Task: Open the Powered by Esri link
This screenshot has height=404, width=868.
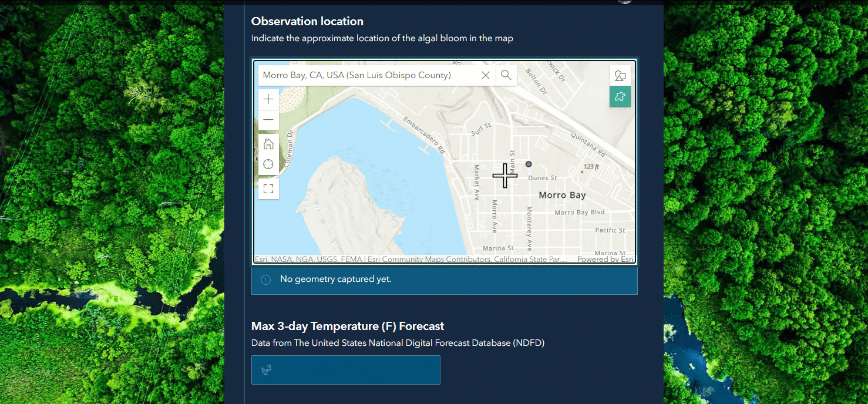Action: [x=605, y=259]
